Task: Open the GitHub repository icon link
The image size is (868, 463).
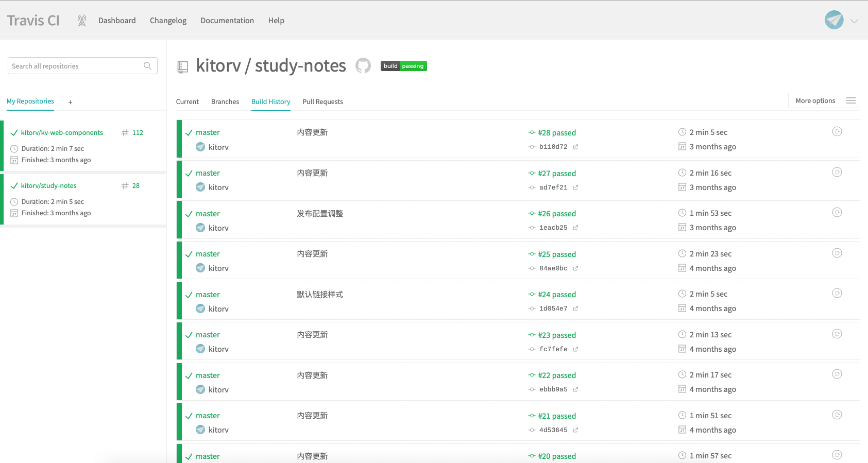Action: point(363,65)
